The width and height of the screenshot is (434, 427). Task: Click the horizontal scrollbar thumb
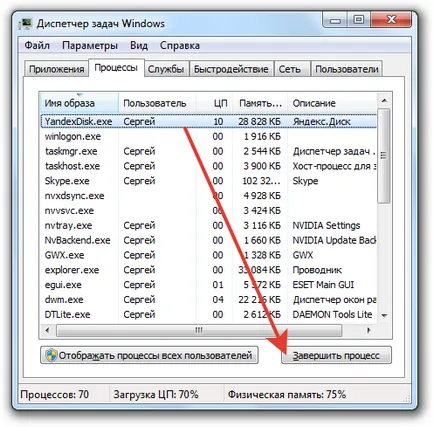199,330
